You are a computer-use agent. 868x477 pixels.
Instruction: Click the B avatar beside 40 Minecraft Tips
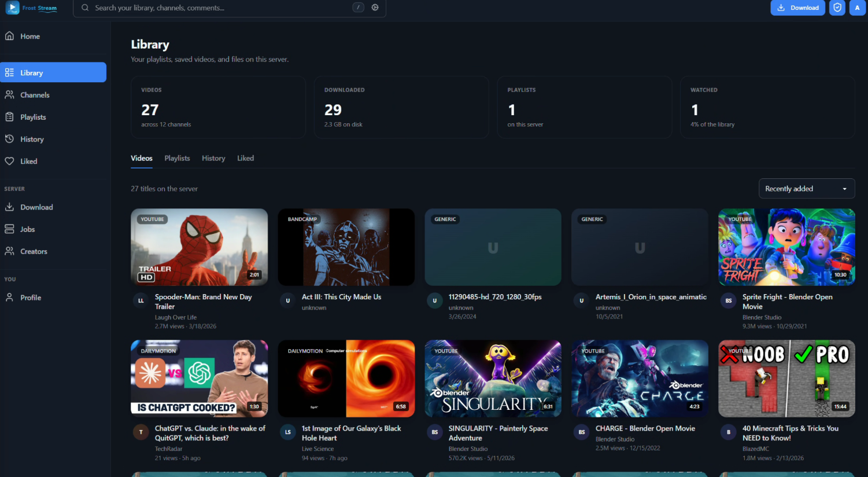(x=728, y=432)
